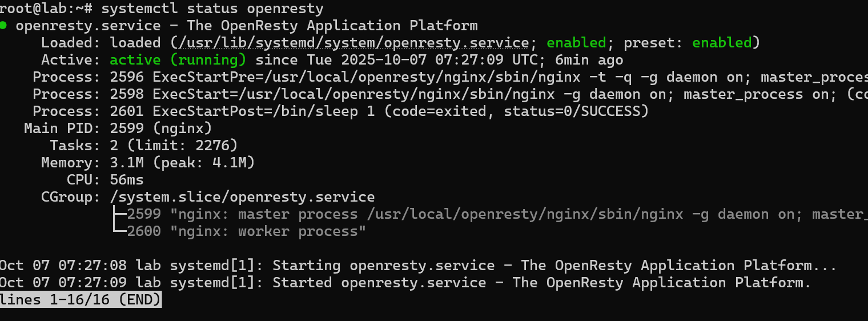The width and height of the screenshot is (868, 321).
Task: Click the Main PID value 2599 (nginx)
Action: pyautogui.click(x=160, y=129)
